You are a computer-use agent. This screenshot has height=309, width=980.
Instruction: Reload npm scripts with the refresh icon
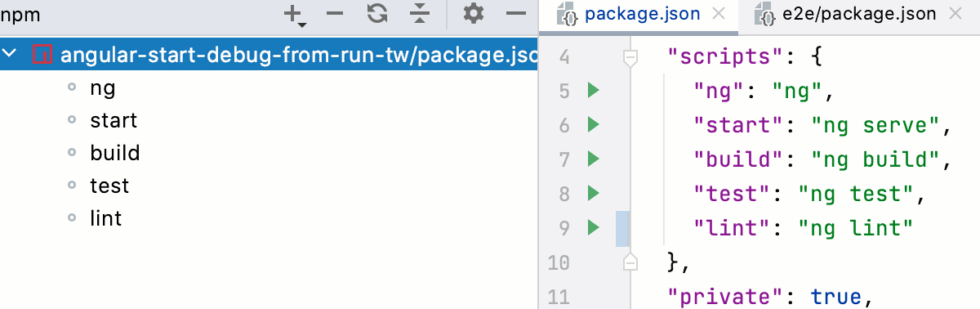tap(376, 13)
